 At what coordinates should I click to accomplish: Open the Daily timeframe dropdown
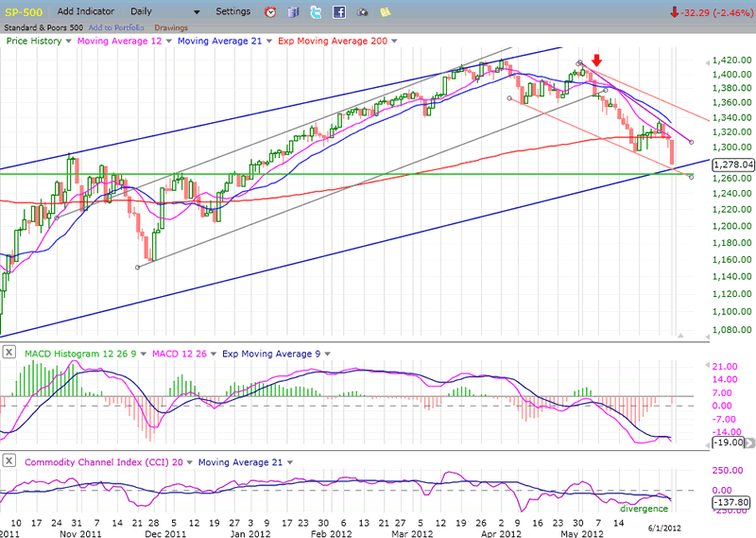click(x=165, y=11)
